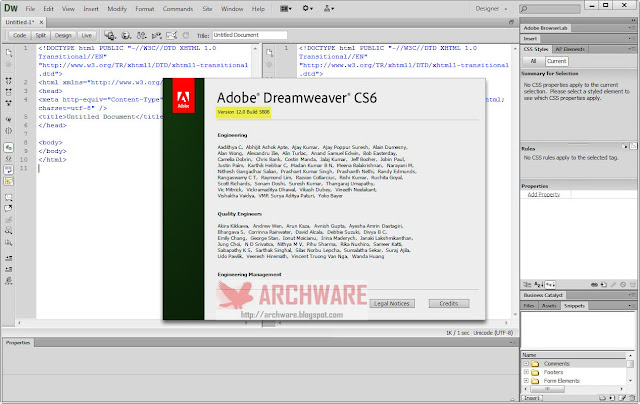Select the CSS Styles tab
Screen dimensions: 640x404
click(x=536, y=49)
